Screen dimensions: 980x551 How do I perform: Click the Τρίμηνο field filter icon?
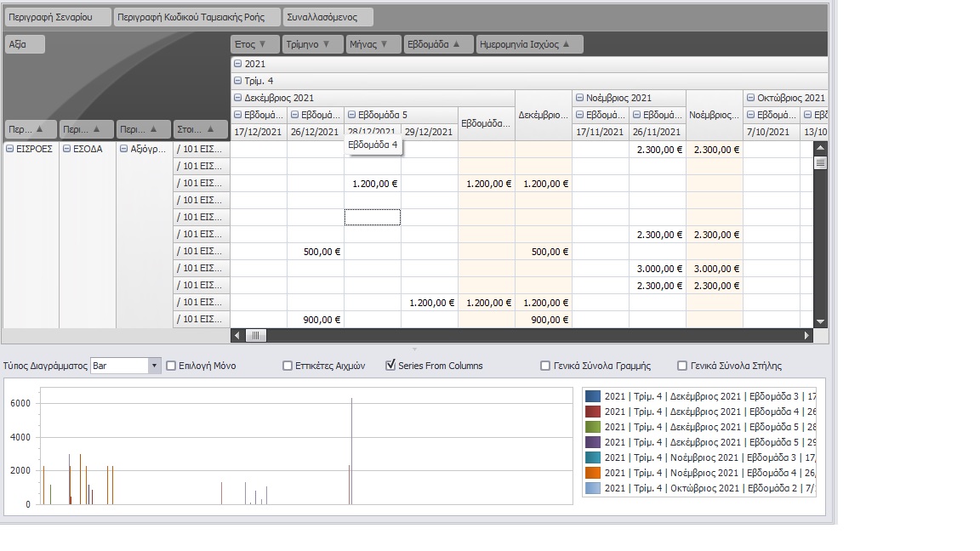click(327, 44)
